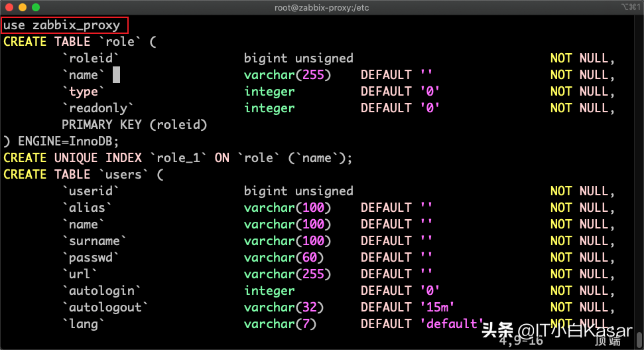Screen dimensions: 644x350
Task: Click the `autologout` column name
Action: point(105,307)
